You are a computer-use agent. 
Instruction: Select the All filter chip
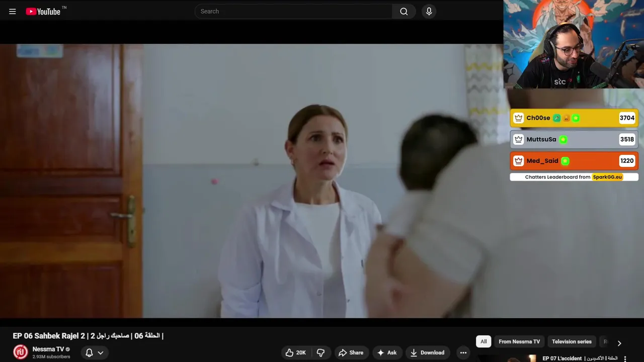(x=484, y=341)
